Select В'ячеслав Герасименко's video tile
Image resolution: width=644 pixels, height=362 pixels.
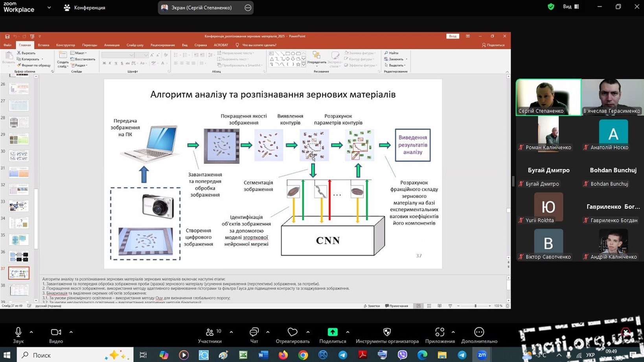point(612,97)
